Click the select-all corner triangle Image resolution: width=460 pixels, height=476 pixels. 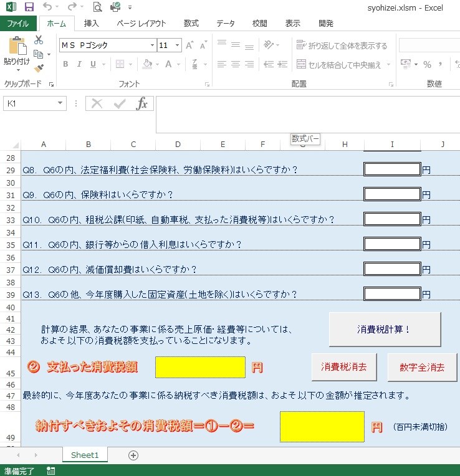(x=15, y=145)
